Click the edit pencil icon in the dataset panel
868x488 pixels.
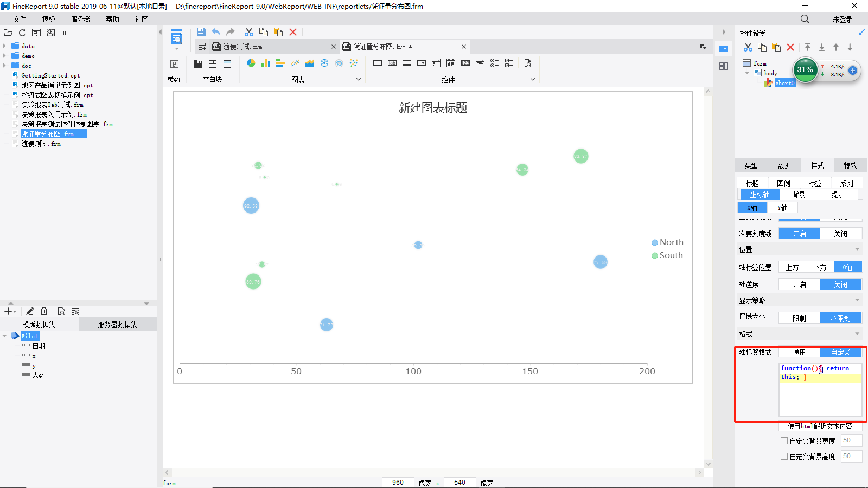pyautogui.click(x=30, y=311)
